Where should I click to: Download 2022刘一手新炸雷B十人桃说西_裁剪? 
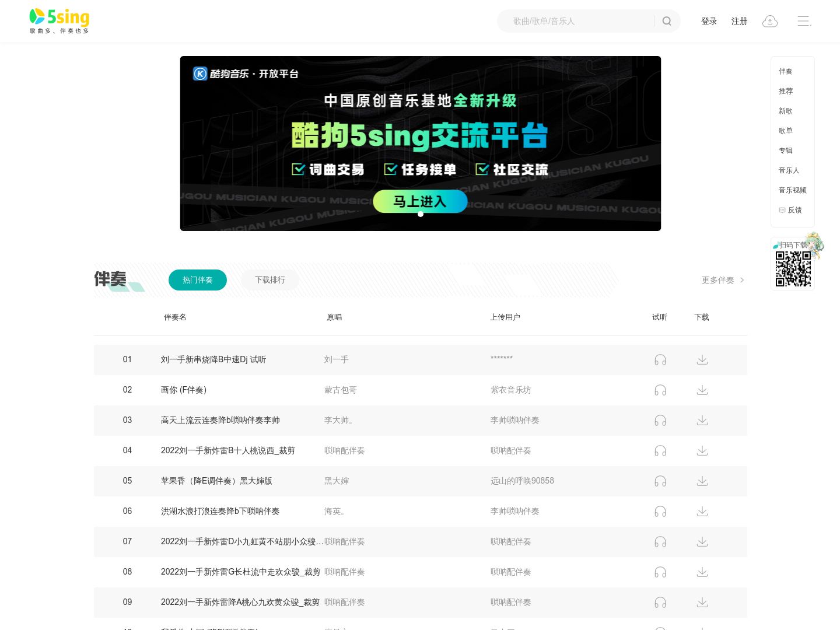pos(702,451)
